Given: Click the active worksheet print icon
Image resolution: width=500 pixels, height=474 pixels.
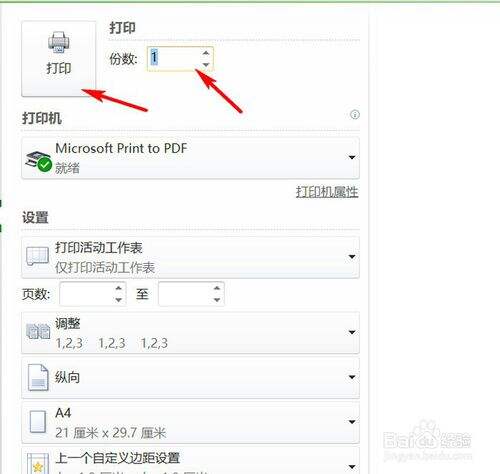Looking at the screenshot, I should click(x=37, y=256).
